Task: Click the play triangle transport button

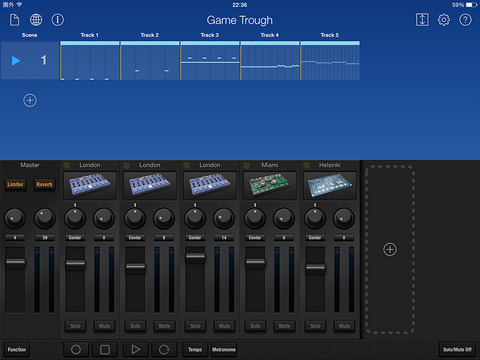Action: [135, 349]
